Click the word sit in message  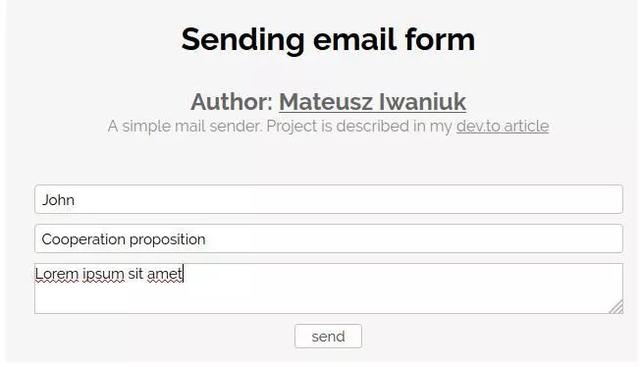pos(135,274)
